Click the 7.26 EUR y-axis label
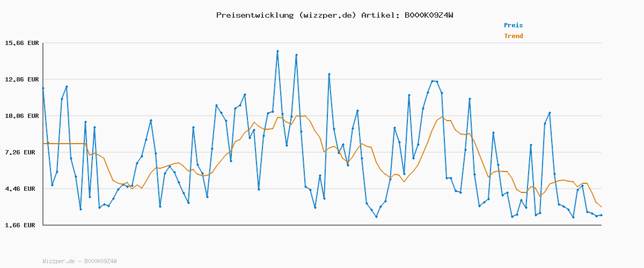644x268 pixels. [21, 152]
